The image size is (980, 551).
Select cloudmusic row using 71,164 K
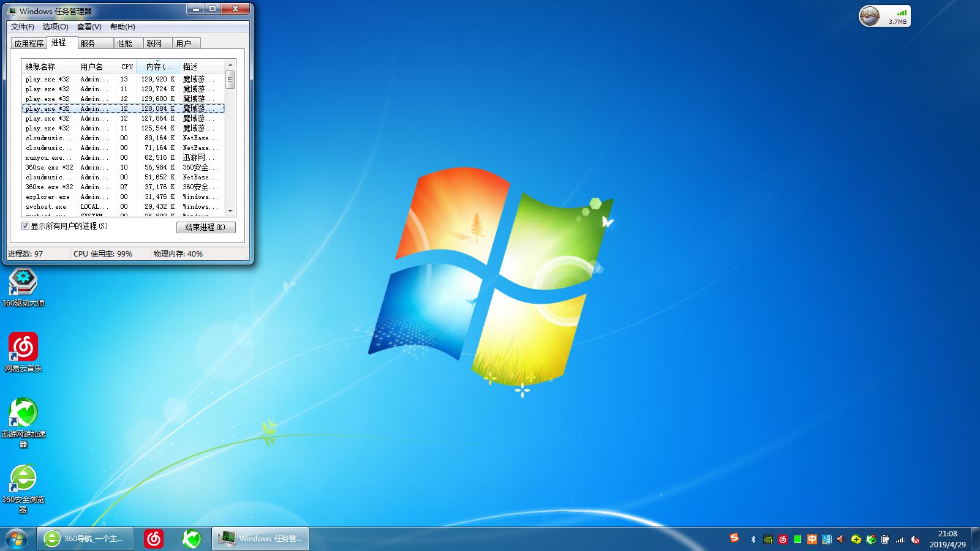pos(123,148)
